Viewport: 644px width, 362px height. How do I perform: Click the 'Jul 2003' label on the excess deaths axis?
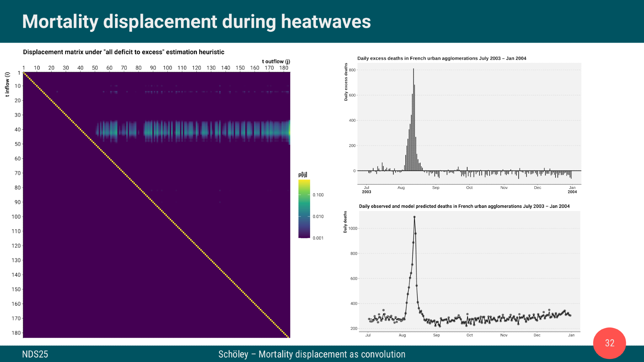coord(366,190)
